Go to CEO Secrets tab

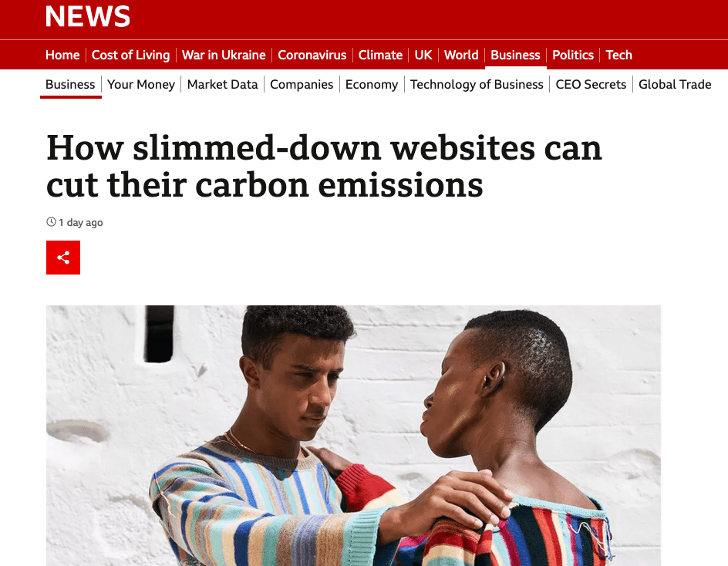[591, 85]
